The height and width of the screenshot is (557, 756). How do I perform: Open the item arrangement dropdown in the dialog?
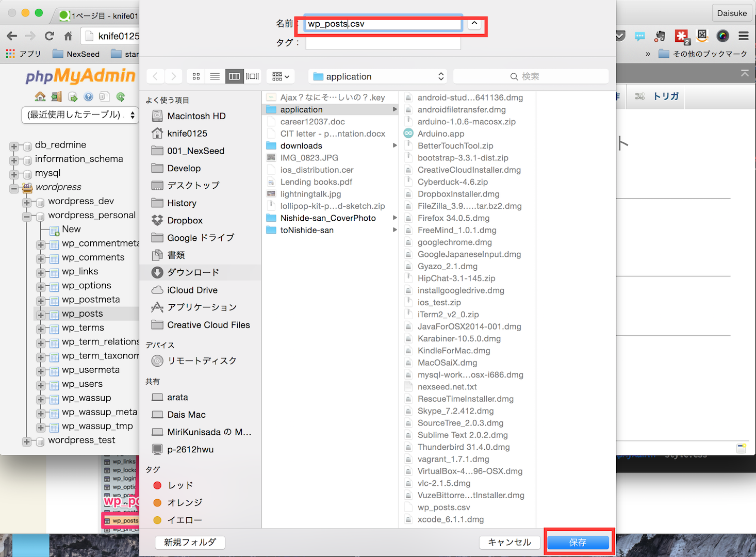[x=280, y=76]
